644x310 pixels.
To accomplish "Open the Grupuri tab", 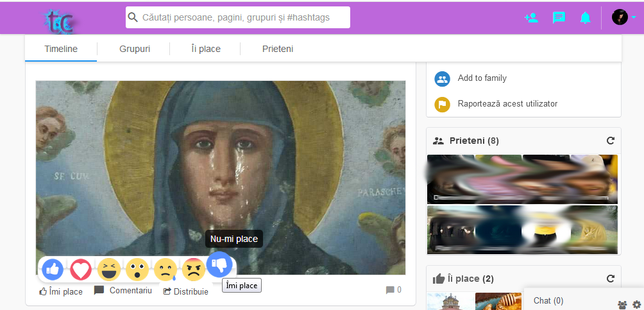I will click(x=135, y=49).
